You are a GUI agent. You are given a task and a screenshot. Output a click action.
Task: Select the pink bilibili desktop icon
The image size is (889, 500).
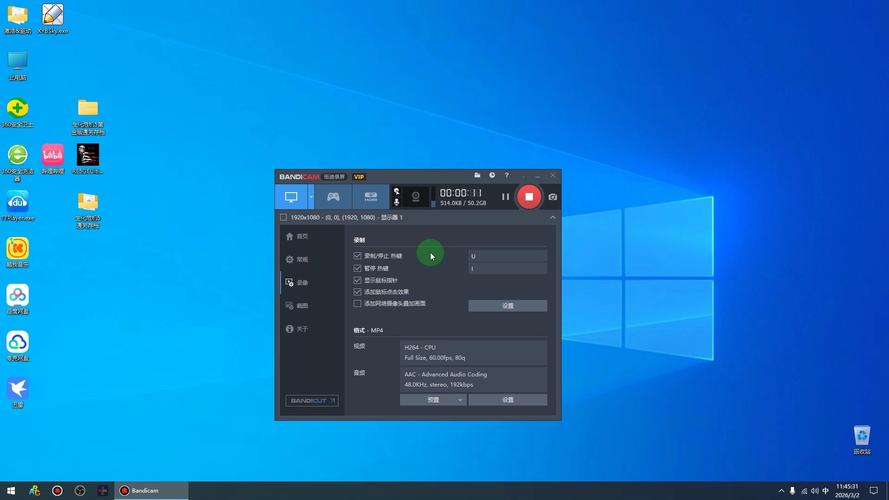pyautogui.click(x=52, y=159)
